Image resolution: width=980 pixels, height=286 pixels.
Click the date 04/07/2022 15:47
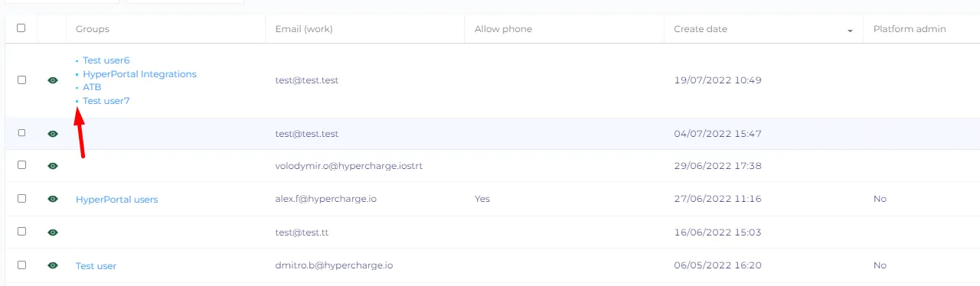pos(717,134)
